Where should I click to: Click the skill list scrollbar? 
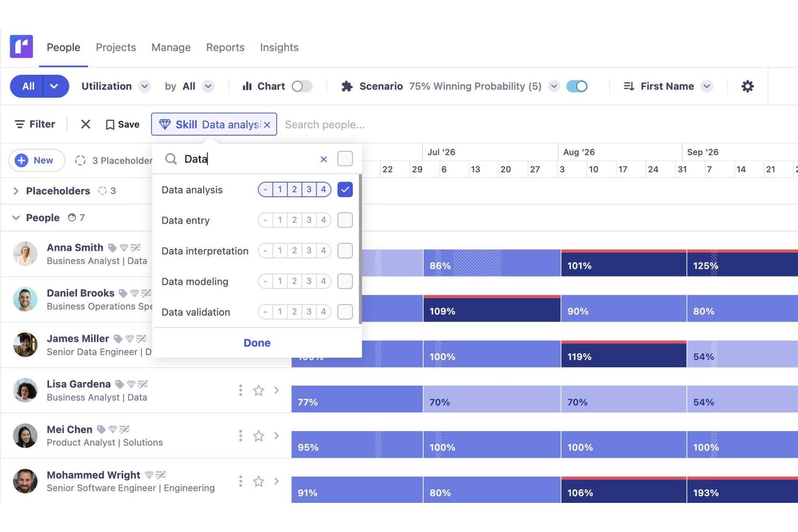[360, 249]
